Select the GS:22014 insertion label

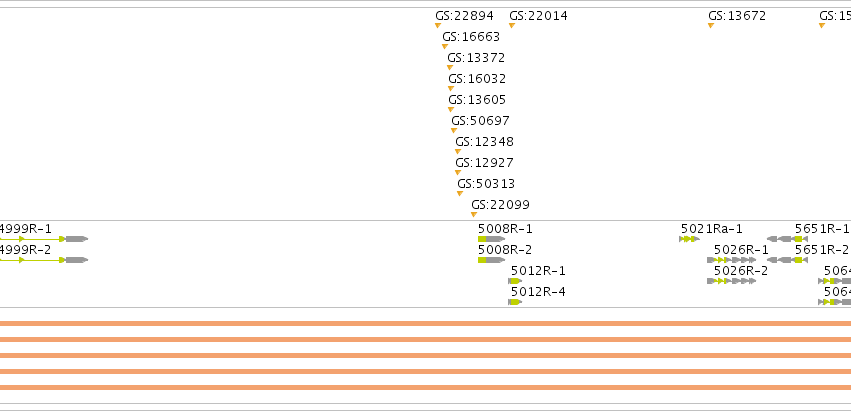pos(538,16)
